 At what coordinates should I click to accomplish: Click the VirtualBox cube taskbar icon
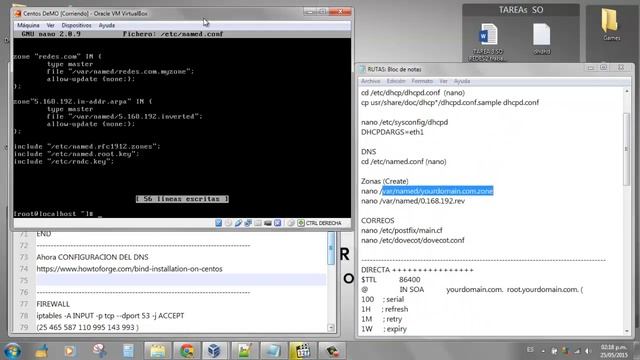tap(214, 351)
